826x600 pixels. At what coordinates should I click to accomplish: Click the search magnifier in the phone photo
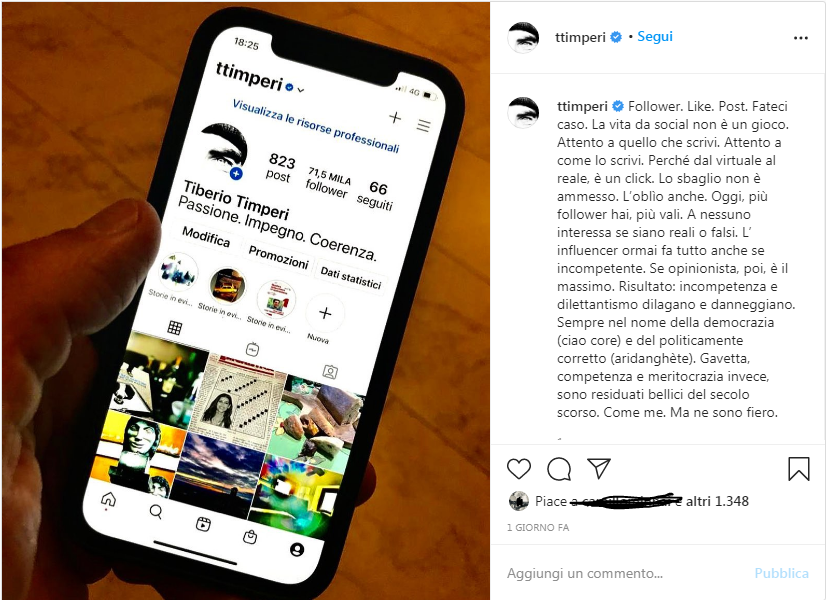[155, 511]
